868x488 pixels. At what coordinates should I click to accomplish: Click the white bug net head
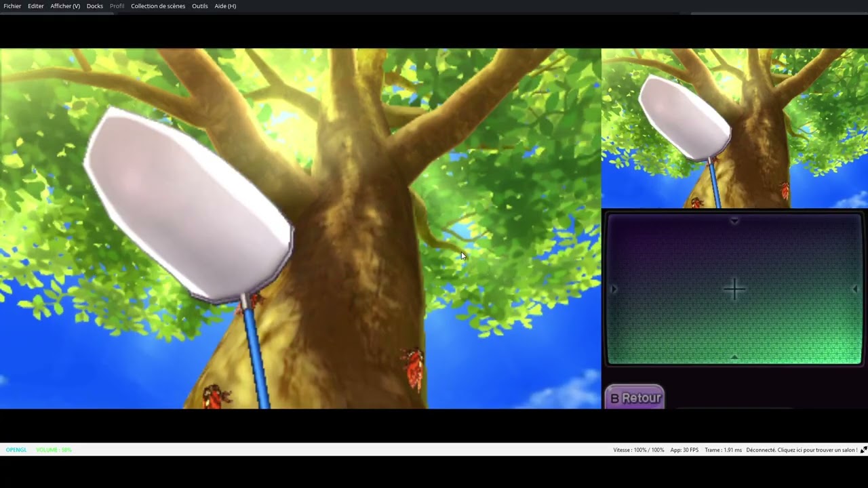click(x=189, y=205)
